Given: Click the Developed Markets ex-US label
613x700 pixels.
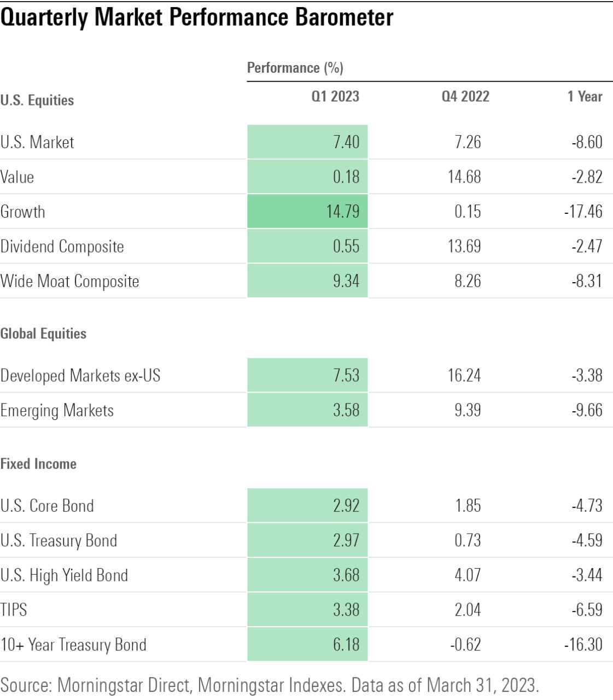Looking at the screenshot, I should [80, 376].
